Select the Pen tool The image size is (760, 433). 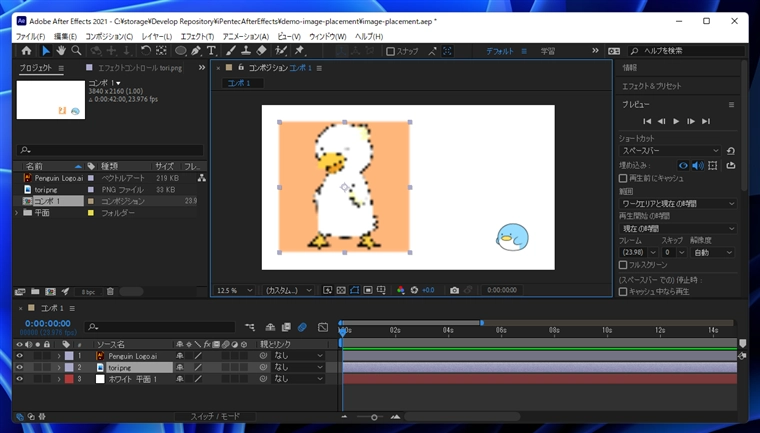196,51
